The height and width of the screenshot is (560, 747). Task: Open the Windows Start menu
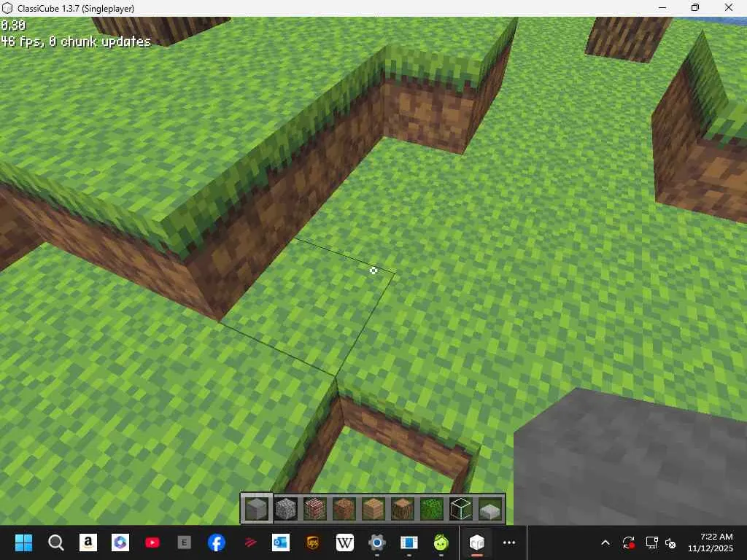click(x=23, y=542)
